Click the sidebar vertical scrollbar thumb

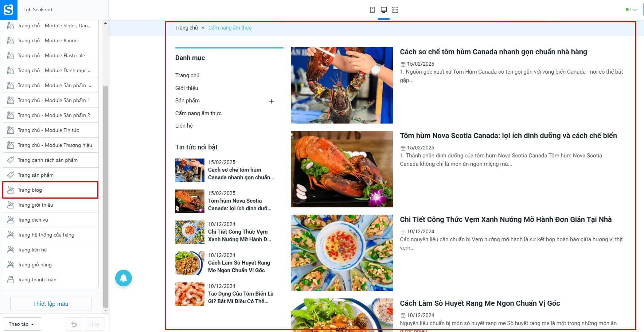(x=105, y=197)
